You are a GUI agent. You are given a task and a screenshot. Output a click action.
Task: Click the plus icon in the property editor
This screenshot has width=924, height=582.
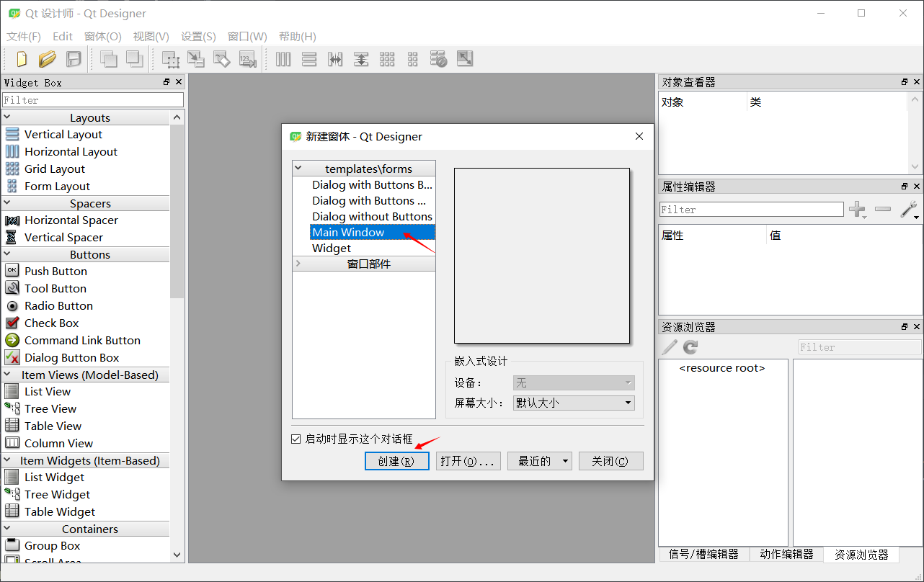857,210
